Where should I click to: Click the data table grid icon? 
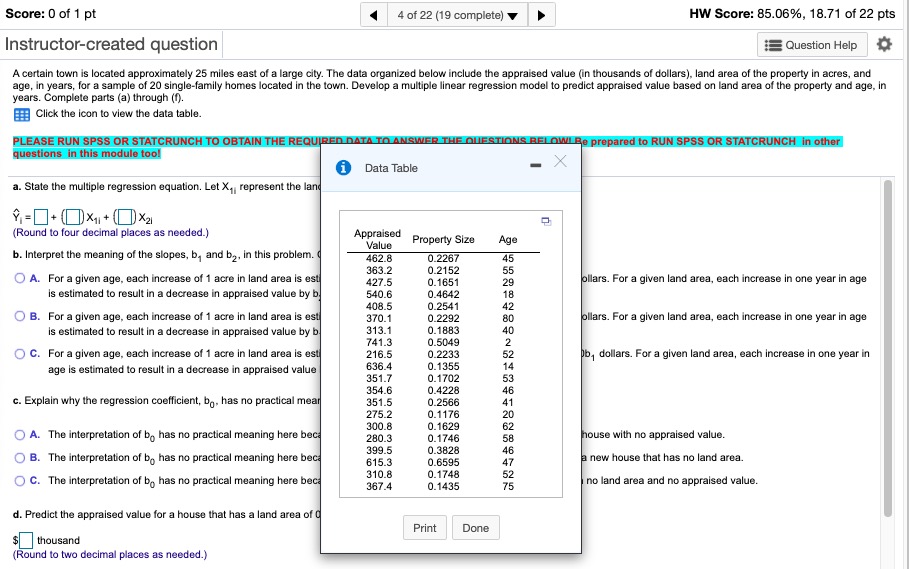click(x=21, y=114)
